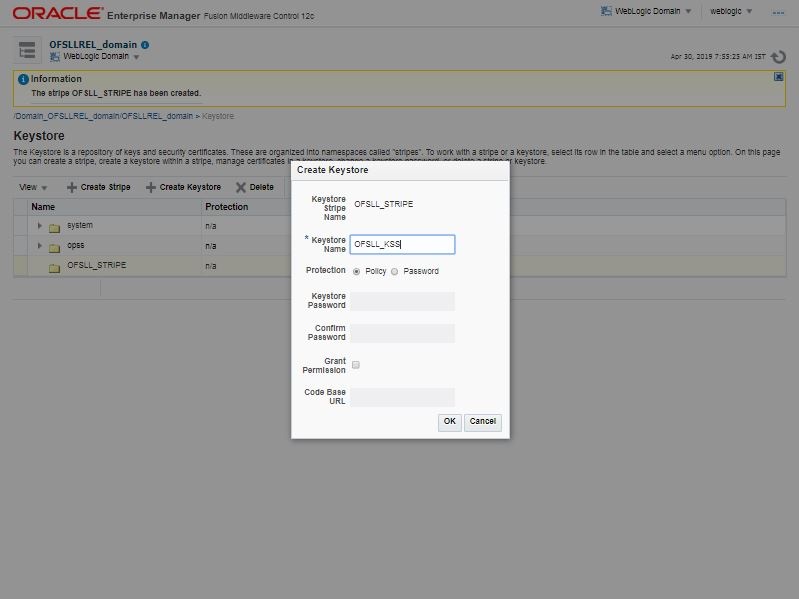Confirm with the OK button
The image size is (799, 599).
[449, 422]
